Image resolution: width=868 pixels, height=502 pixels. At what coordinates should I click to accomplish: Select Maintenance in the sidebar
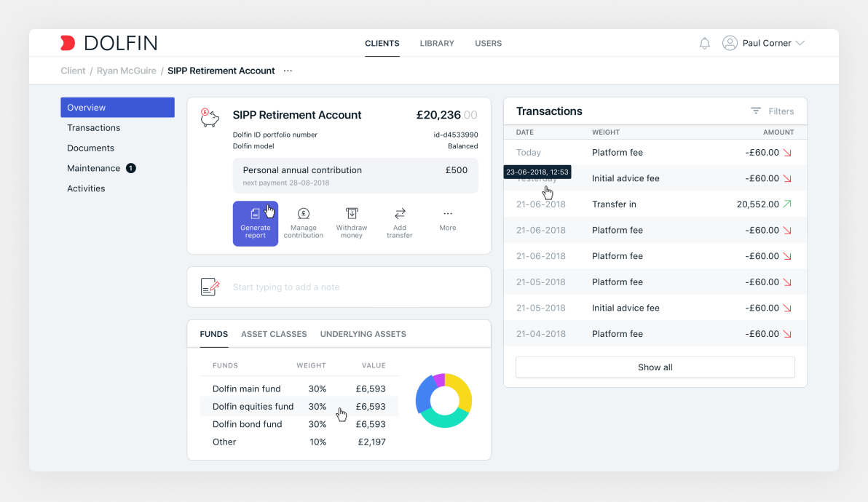click(93, 168)
